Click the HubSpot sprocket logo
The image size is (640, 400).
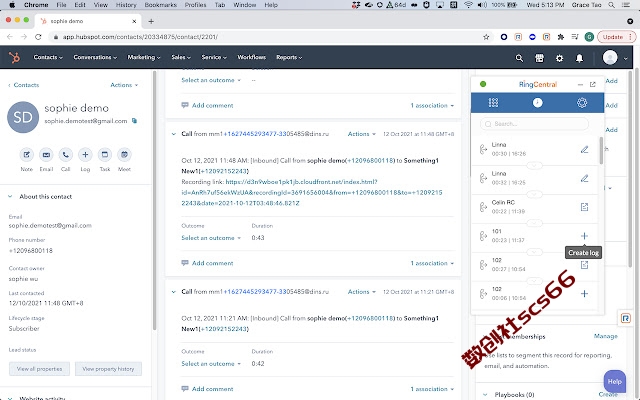[x=15, y=58]
